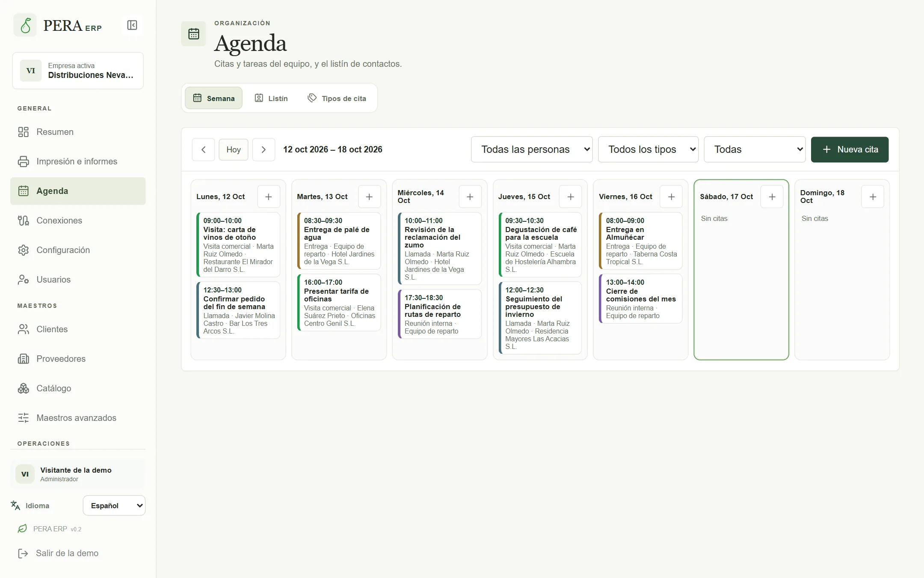Collapse the sidebar with the panel icon

click(132, 25)
